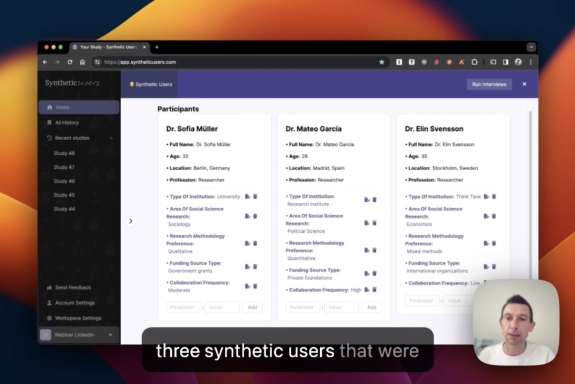575x384 pixels.
Task: Click the participants panel vertical scrollbar
Action: point(530,194)
